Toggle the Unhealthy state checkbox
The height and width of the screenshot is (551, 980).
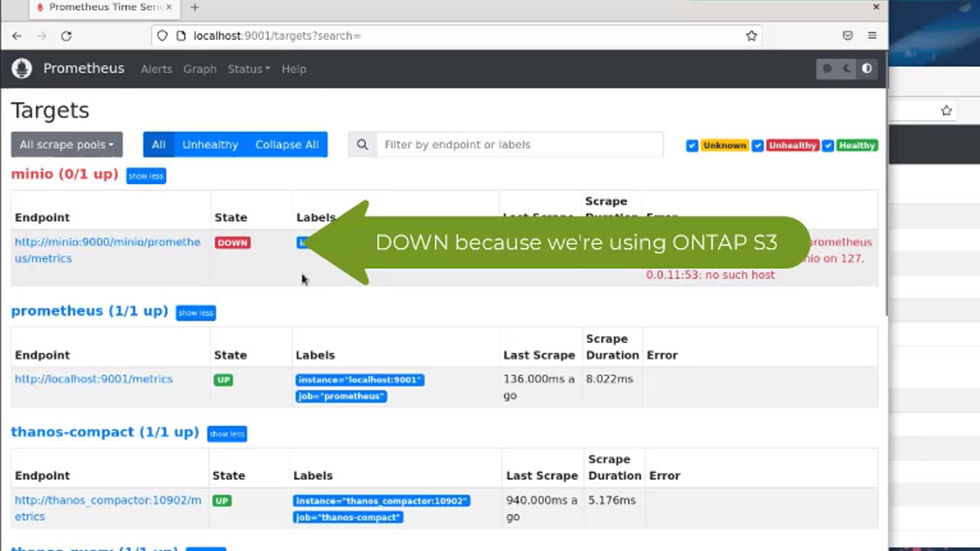point(758,145)
